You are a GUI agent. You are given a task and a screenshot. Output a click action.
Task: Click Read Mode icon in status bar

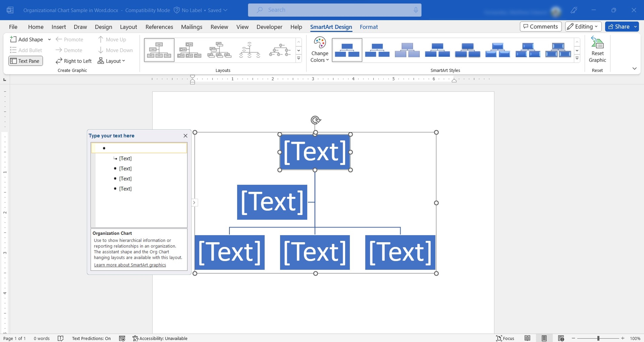[527, 338]
